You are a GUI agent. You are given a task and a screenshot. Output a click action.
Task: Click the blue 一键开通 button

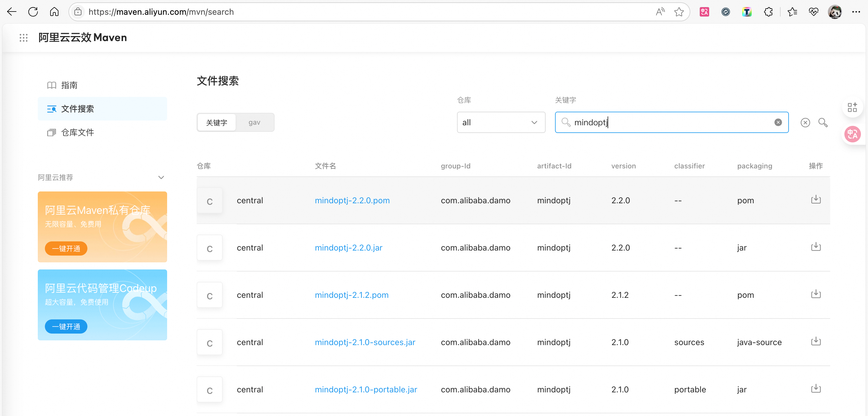[x=66, y=326]
